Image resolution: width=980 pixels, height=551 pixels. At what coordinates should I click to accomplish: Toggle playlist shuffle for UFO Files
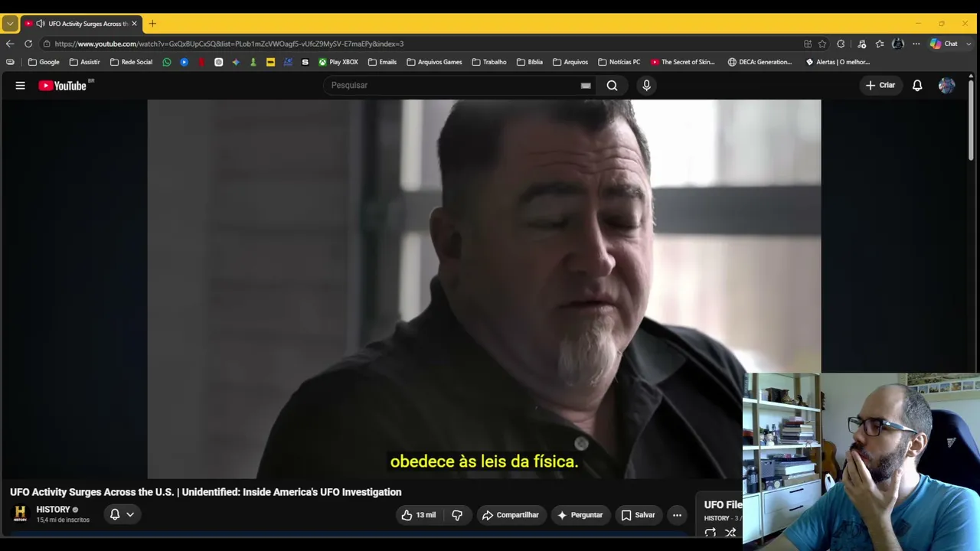[730, 533]
